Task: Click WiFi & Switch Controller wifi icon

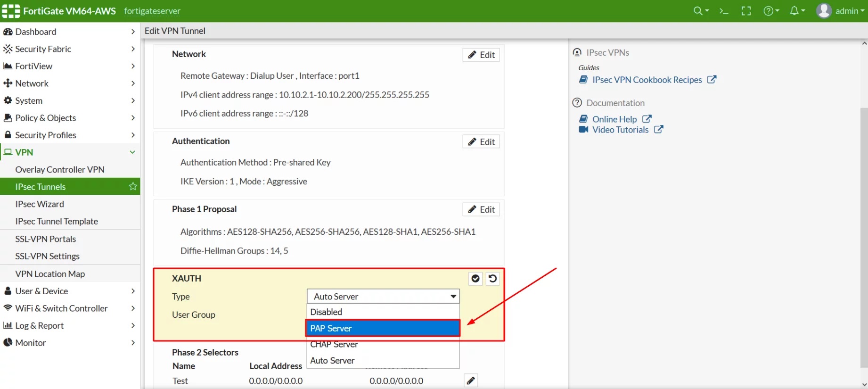Action: [8, 308]
